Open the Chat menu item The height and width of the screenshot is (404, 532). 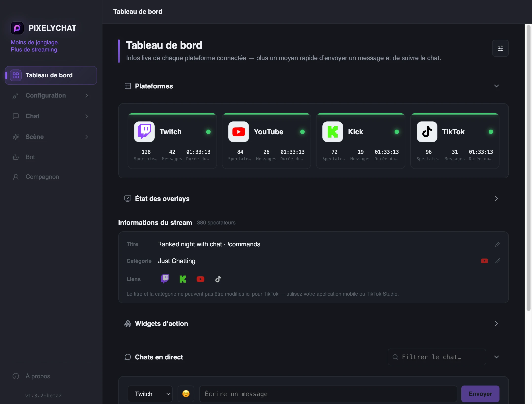point(51,116)
